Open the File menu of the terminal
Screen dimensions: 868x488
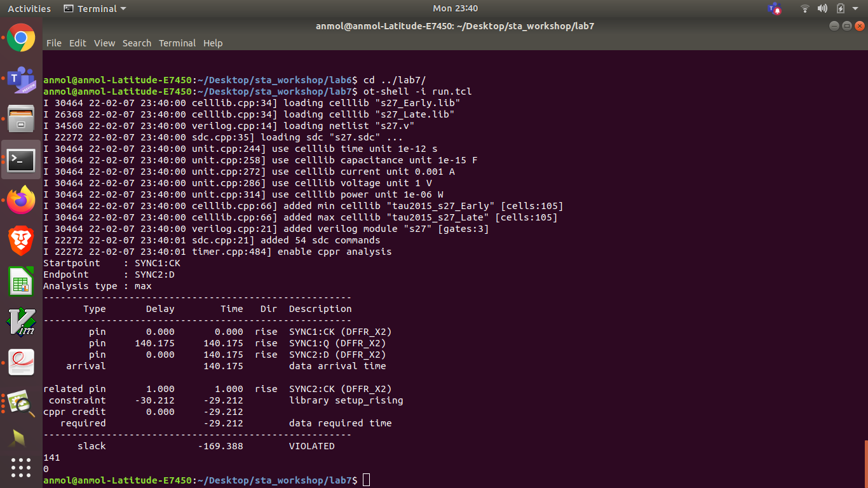53,43
